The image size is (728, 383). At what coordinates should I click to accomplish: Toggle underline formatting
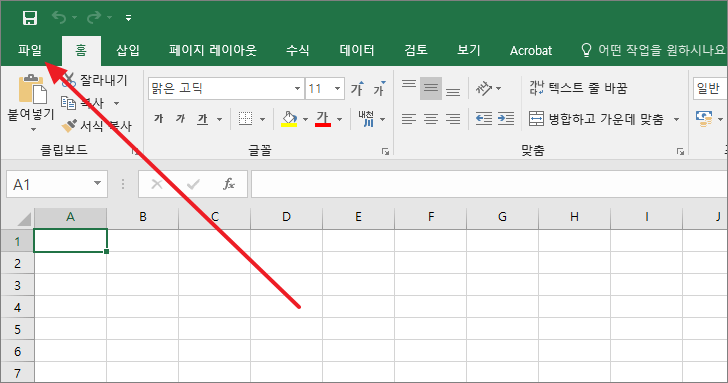click(x=202, y=119)
